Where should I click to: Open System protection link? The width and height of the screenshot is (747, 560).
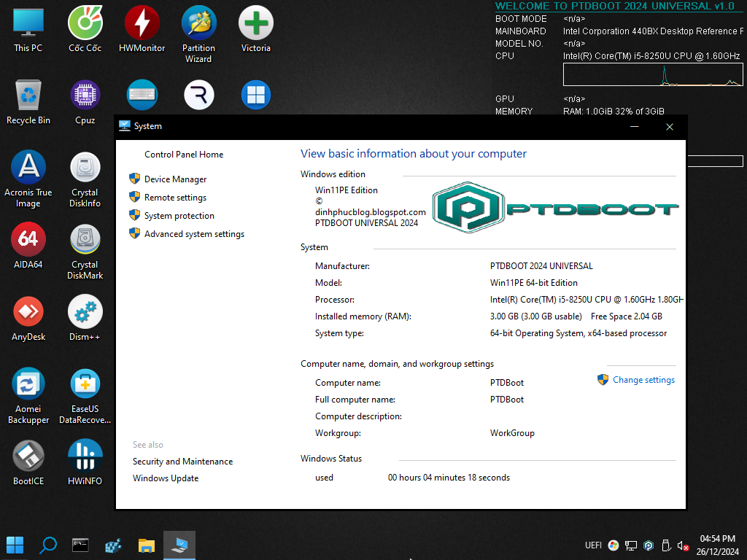click(179, 216)
